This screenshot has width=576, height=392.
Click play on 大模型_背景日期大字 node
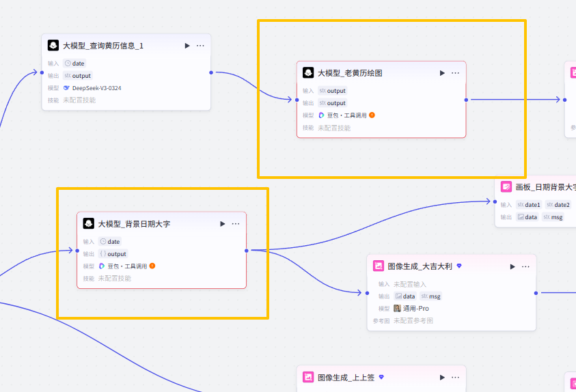(222, 224)
